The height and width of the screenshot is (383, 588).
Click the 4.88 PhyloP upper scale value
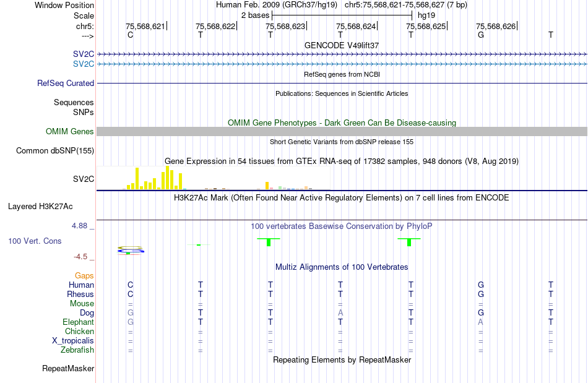pyautogui.click(x=79, y=226)
